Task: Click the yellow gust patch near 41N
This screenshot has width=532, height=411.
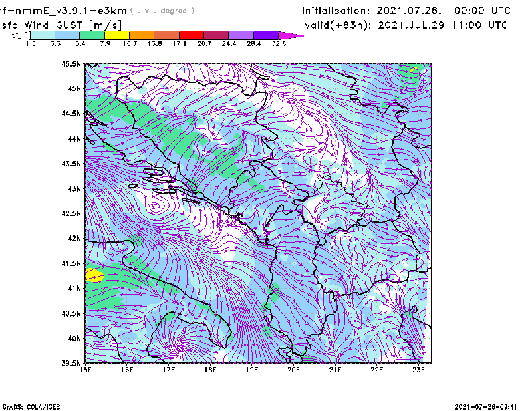Action: 94,275
